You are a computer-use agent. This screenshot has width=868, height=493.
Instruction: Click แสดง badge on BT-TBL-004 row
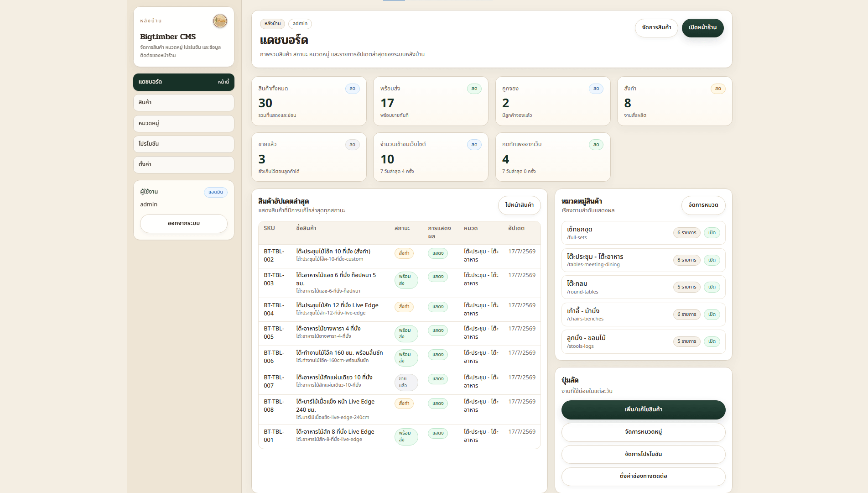point(438,307)
